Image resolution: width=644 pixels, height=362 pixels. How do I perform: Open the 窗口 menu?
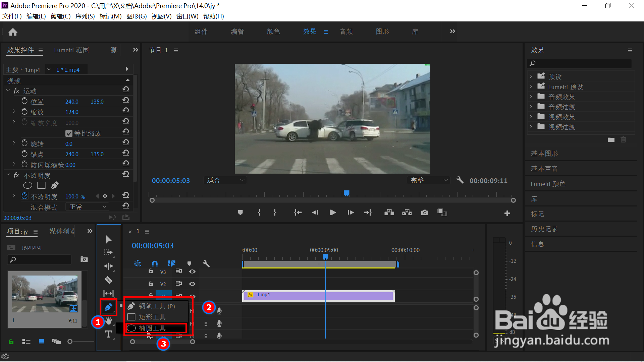pyautogui.click(x=188, y=16)
